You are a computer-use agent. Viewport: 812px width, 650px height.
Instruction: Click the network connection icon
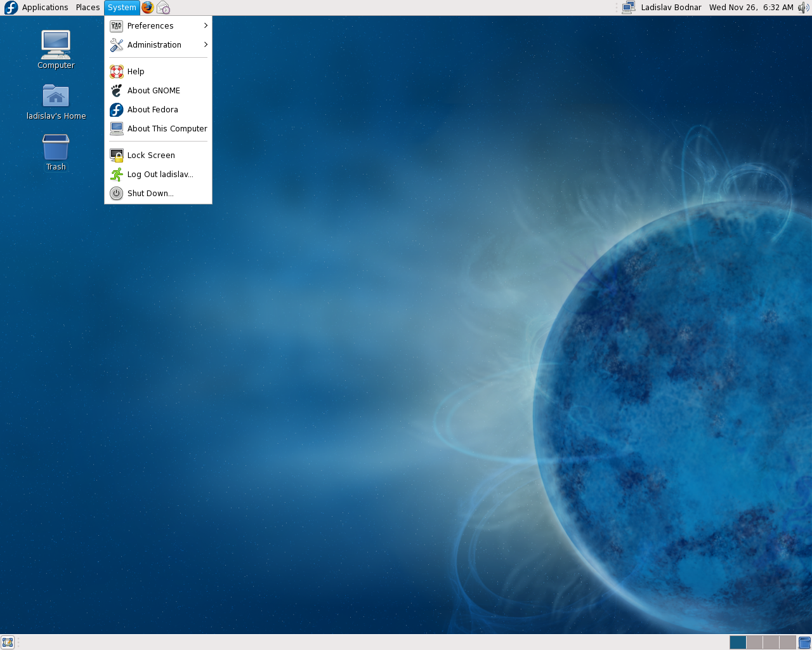pyautogui.click(x=628, y=8)
